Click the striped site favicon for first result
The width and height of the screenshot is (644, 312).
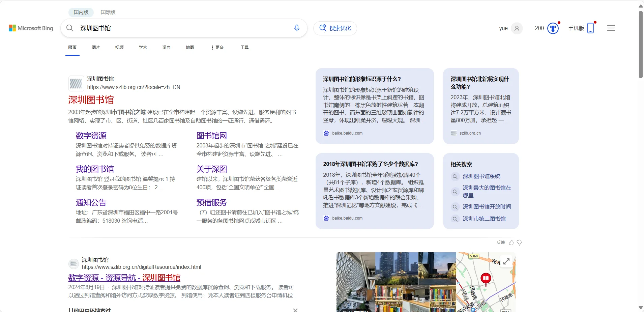[76, 83]
